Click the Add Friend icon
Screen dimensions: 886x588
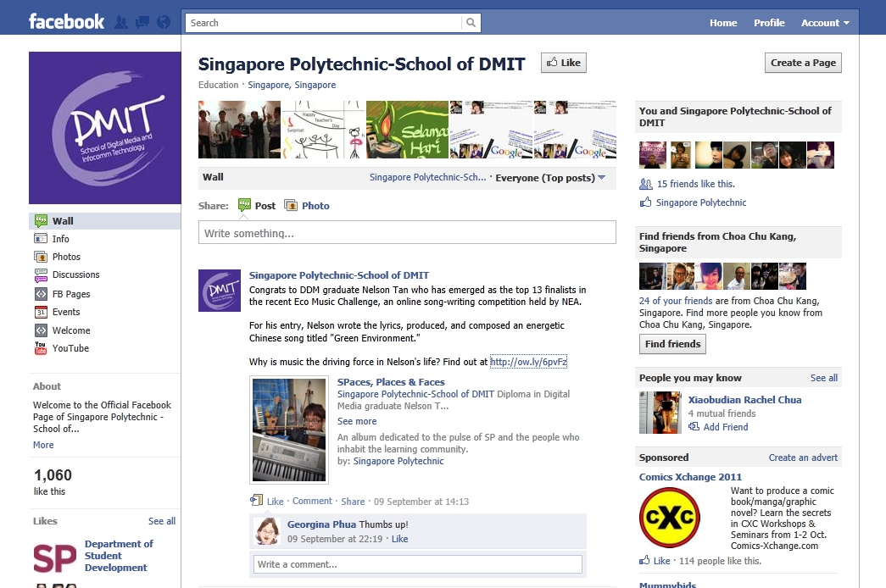(x=694, y=427)
